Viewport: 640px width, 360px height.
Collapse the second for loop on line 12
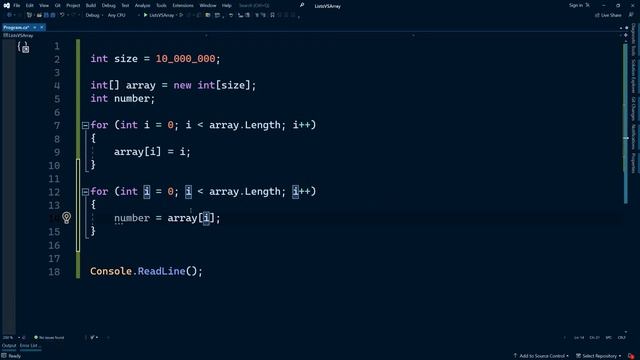(x=85, y=192)
